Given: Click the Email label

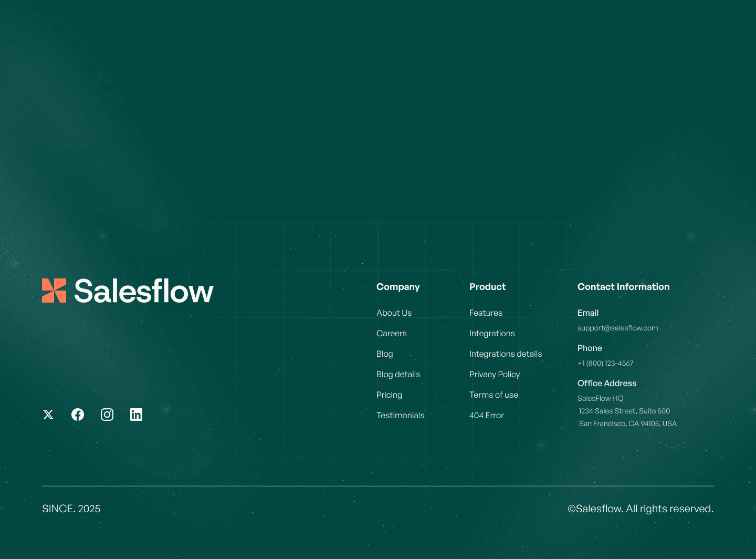Looking at the screenshot, I should pos(588,313).
